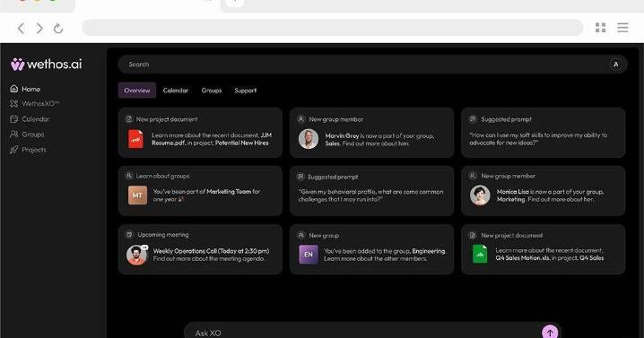
Task: Click the Projects rocket icon
Action: [14, 150]
